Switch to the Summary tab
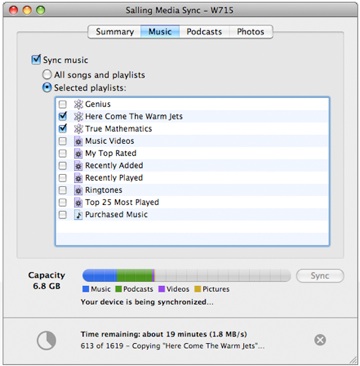The width and height of the screenshot is (360, 366). (114, 32)
